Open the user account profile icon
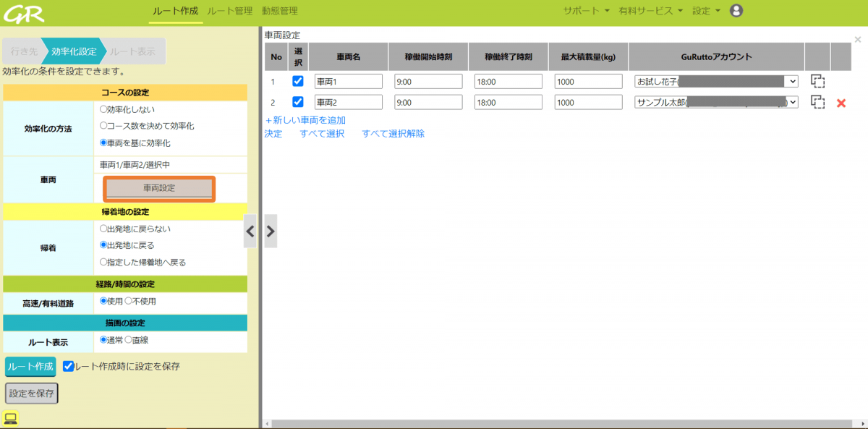Screen dimensions: 868x429 pyautogui.click(x=736, y=11)
